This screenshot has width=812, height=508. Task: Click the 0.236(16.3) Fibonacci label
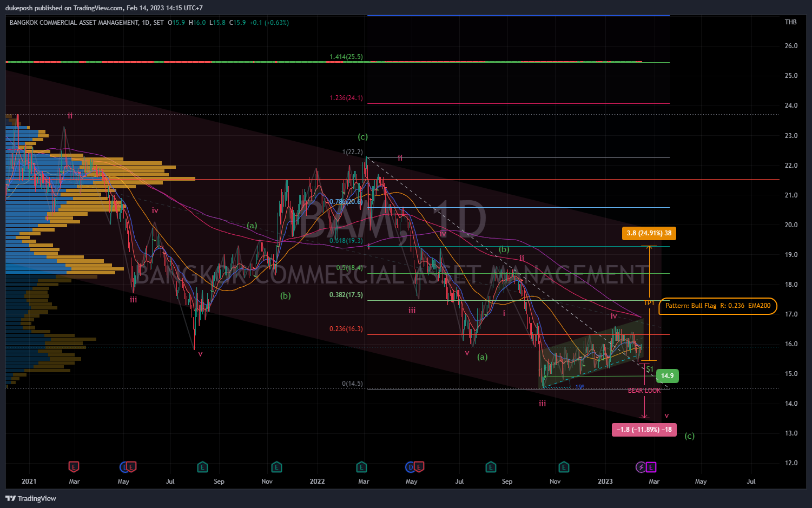tap(346, 329)
